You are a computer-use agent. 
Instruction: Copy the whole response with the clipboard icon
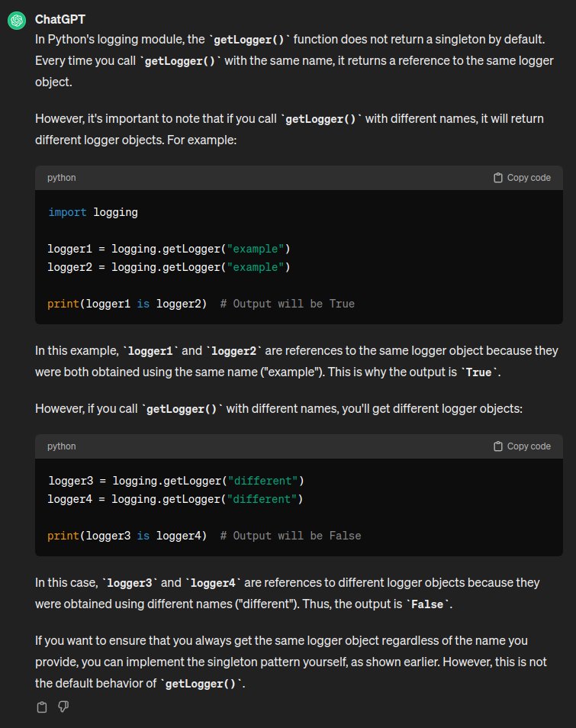click(42, 707)
